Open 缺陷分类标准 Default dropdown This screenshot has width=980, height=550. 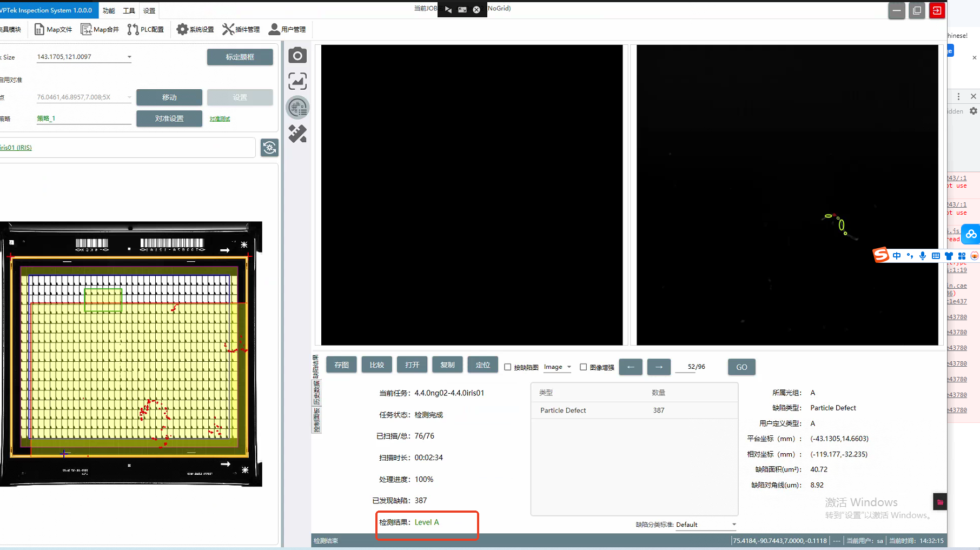coord(706,525)
